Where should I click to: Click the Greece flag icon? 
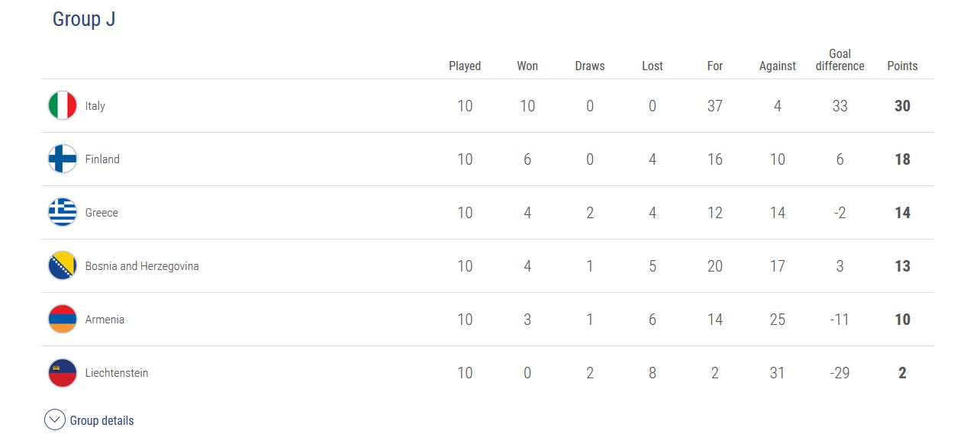click(63, 213)
